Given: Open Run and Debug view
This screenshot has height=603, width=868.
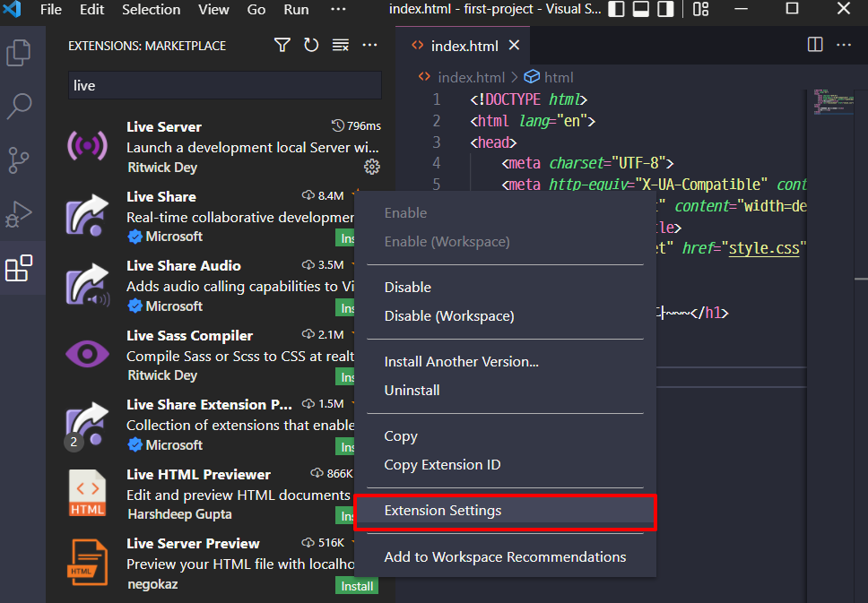Looking at the screenshot, I should click(x=18, y=214).
